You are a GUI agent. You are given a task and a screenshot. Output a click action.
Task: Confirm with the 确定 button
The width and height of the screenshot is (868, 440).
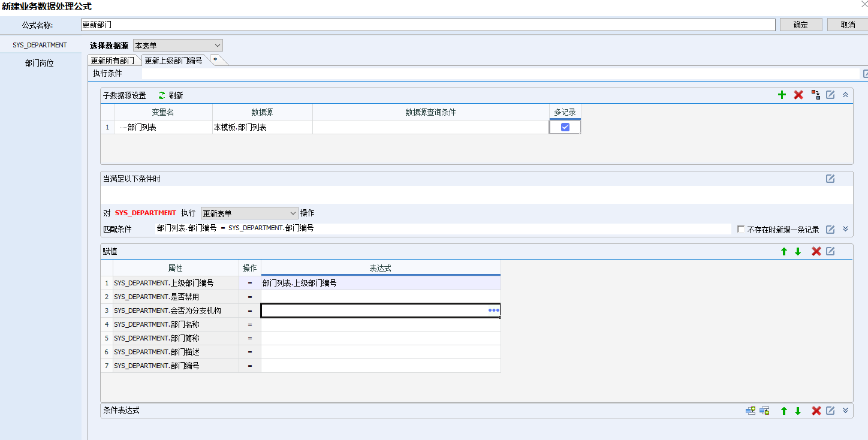click(x=800, y=25)
